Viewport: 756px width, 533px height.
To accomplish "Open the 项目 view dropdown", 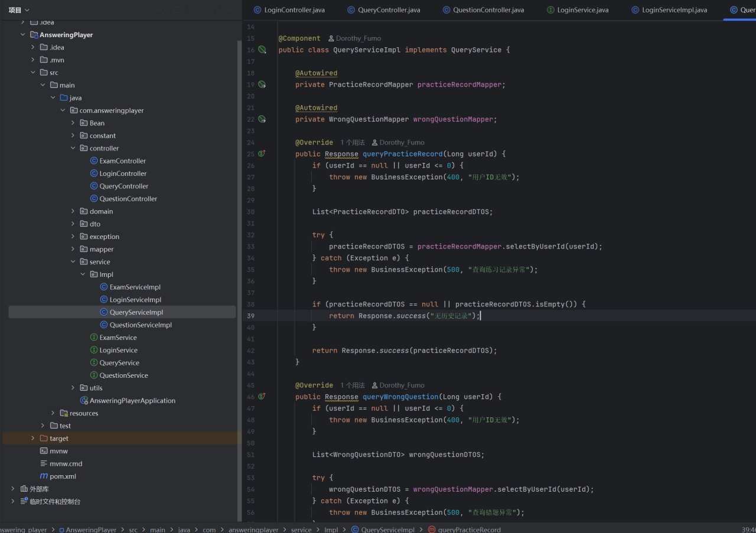I will pyautogui.click(x=19, y=10).
